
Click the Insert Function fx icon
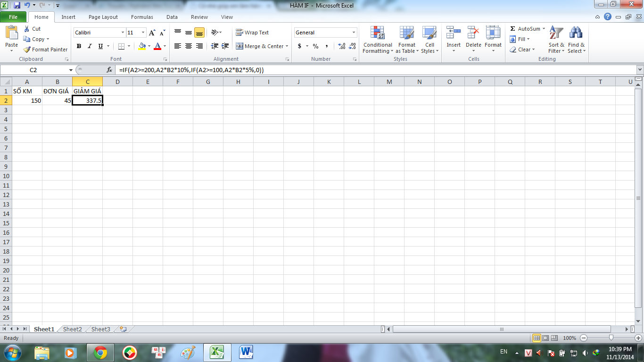tap(109, 70)
